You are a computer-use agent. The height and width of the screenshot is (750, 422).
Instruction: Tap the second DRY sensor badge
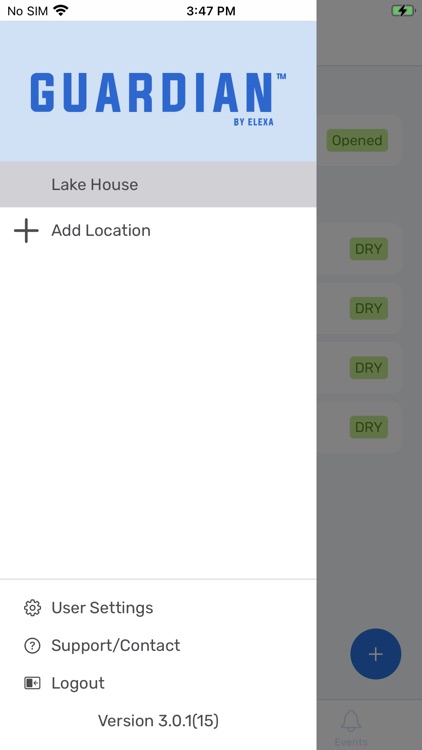coord(369,309)
